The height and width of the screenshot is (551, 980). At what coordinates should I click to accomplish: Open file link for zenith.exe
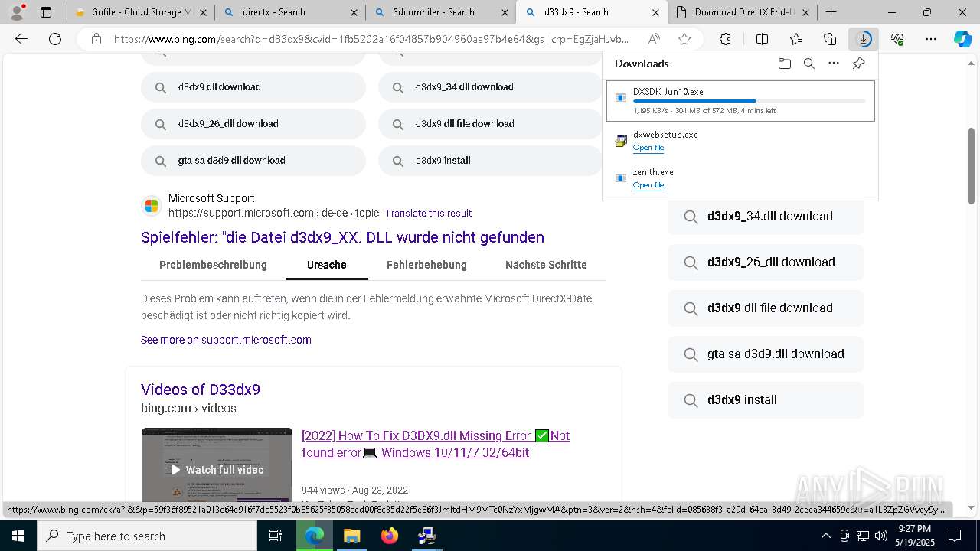(648, 185)
